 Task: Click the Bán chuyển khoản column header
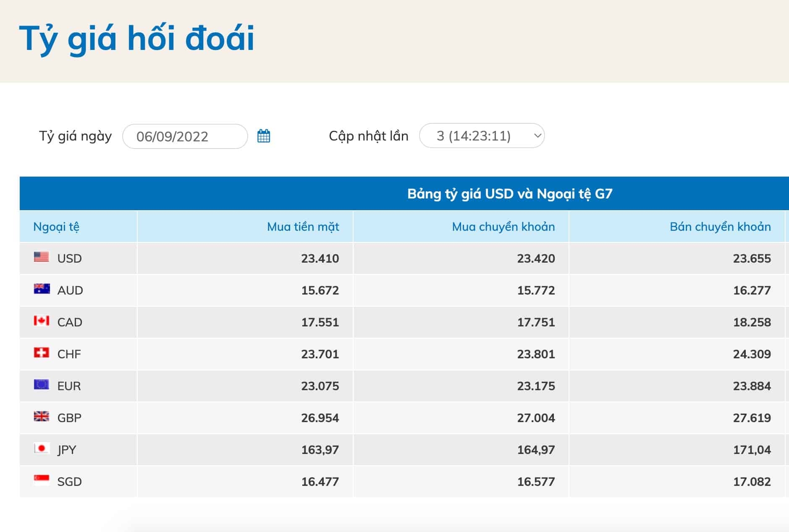(x=720, y=227)
